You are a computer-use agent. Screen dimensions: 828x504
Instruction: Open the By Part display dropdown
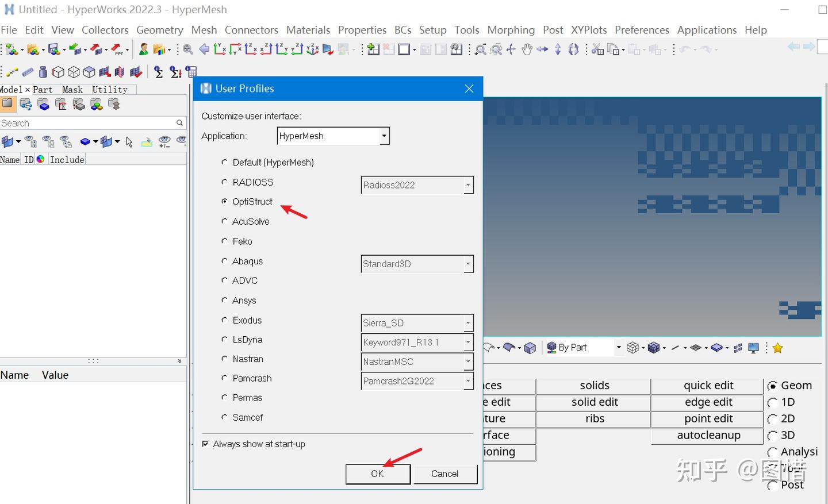click(584, 348)
